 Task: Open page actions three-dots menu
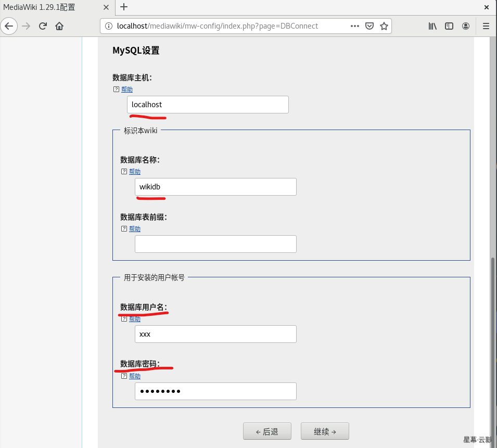point(355,26)
